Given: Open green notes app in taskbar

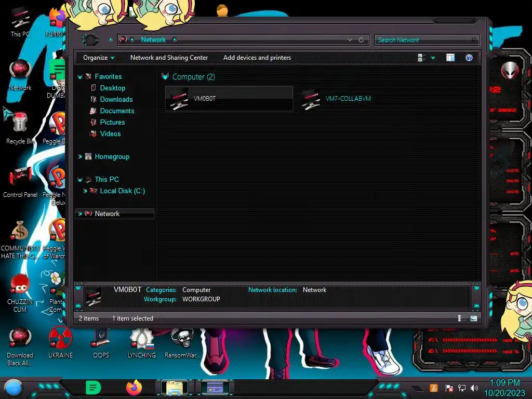Looking at the screenshot, I should [x=94, y=388].
